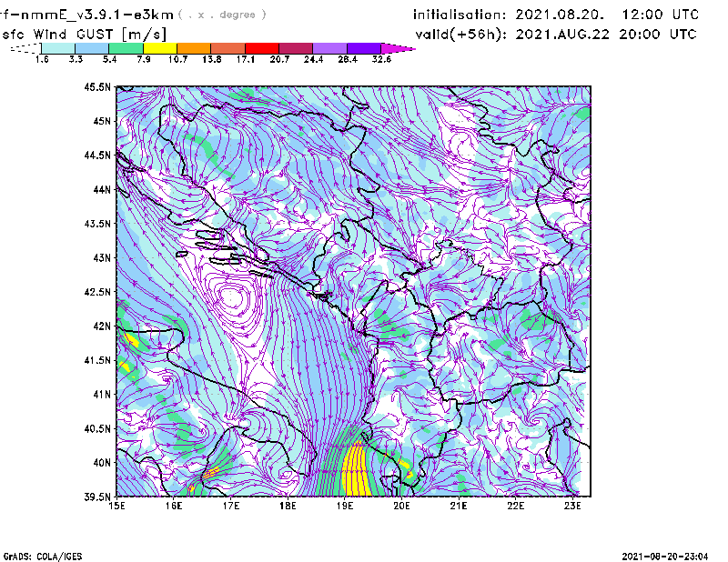This screenshot has width=728, height=562.
Task: Click the legend value 13.8
Action: (x=212, y=59)
